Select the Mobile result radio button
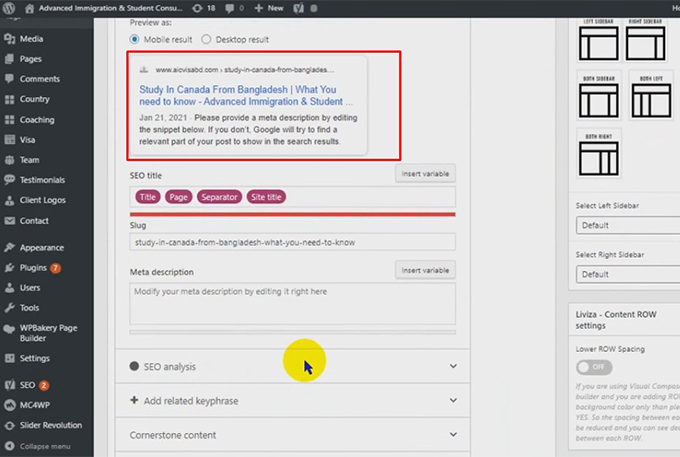 coord(135,39)
